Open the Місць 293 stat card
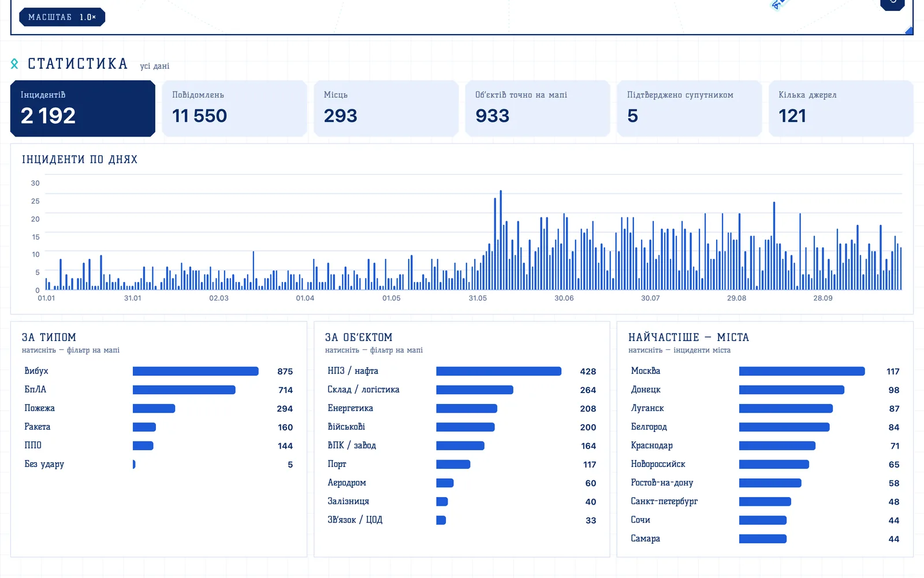Viewport: 924px width, 578px height. [386, 109]
